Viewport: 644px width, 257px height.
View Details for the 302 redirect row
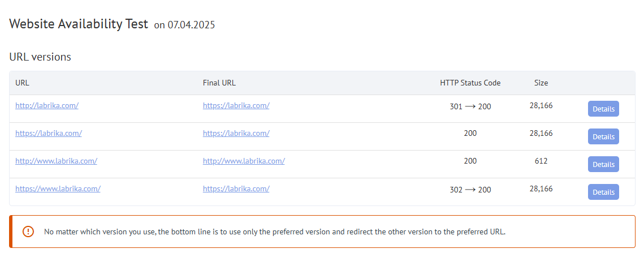coord(603,192)
